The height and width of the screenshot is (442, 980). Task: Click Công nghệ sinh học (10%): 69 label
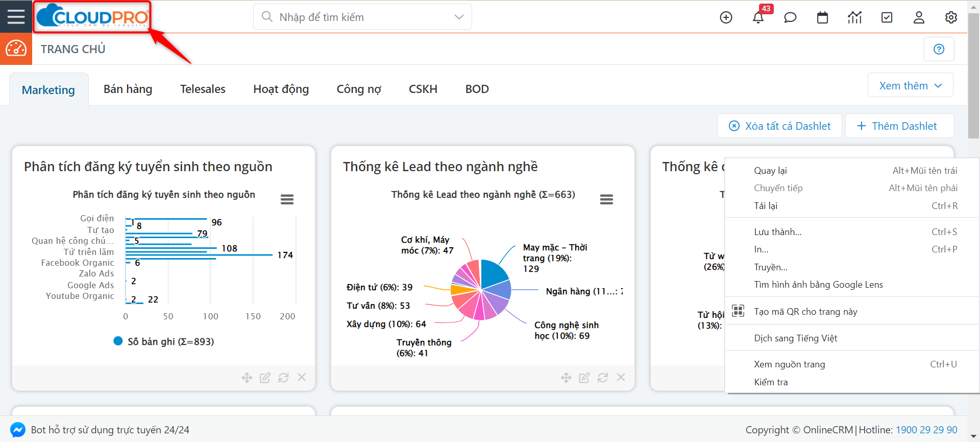pyautogui.click(x=566, y=331)
